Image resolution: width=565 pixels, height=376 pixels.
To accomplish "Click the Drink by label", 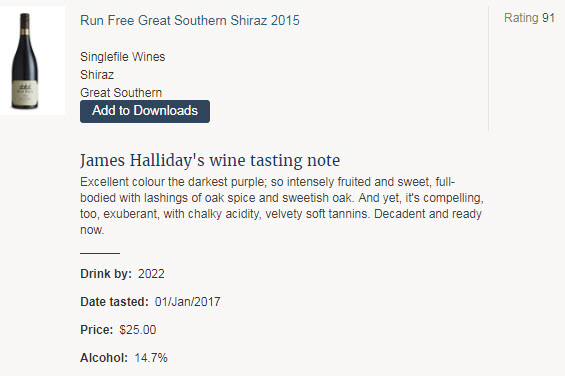I will 106,274.
